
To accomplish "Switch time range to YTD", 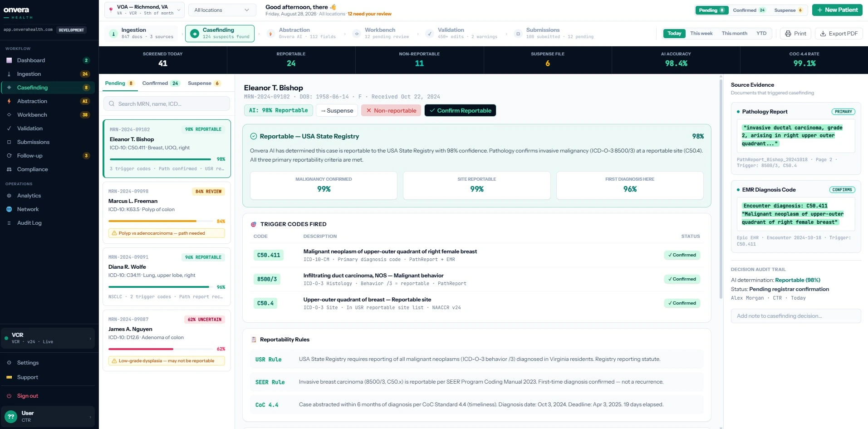I will (x=761, y=34).
